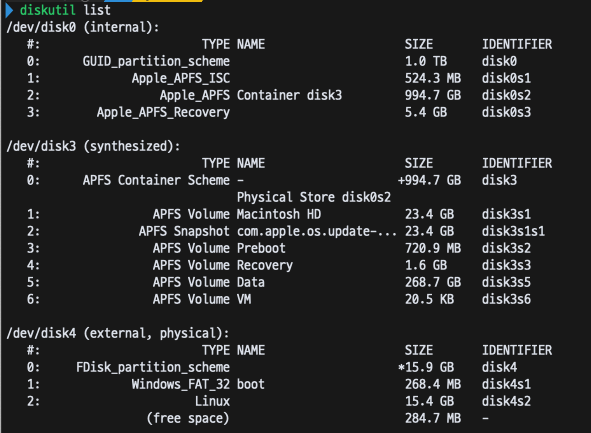Click the diskutil command text
Viewport: 591px width, 433px height.
(x=47, y=10)
